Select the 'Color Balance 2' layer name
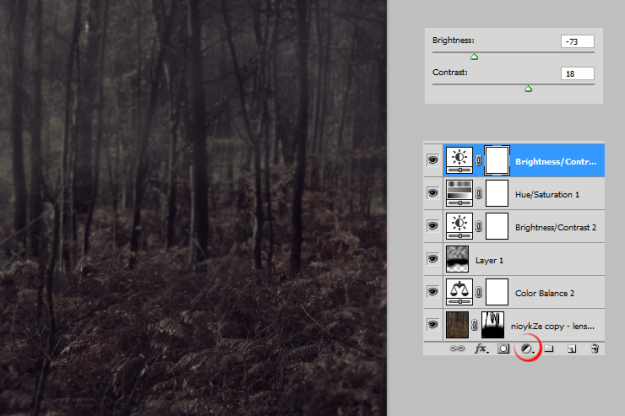Screen dimensions: 625x416 [x=544, y=293]
